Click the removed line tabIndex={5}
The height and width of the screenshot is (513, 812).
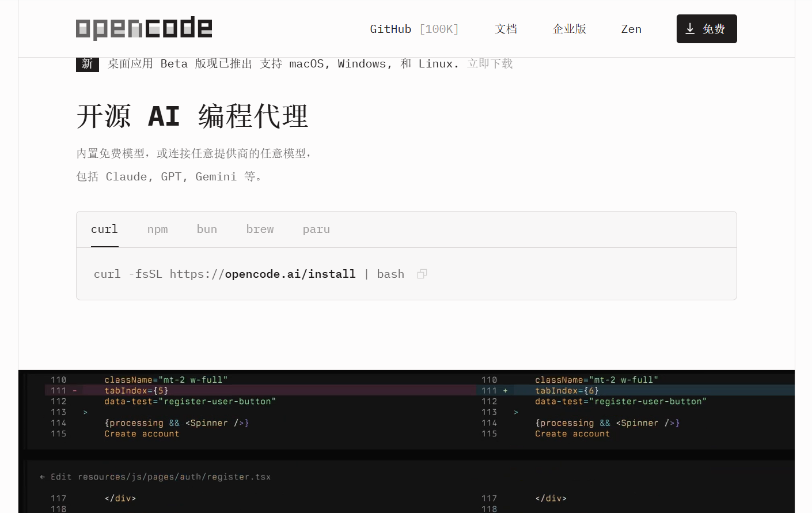pyautogui.click(x=260, y=390)
